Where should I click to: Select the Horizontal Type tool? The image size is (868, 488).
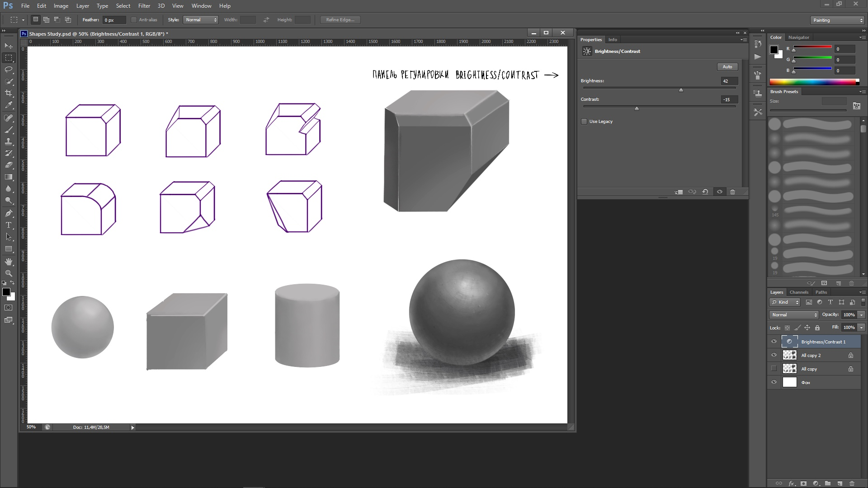(9, 225)
